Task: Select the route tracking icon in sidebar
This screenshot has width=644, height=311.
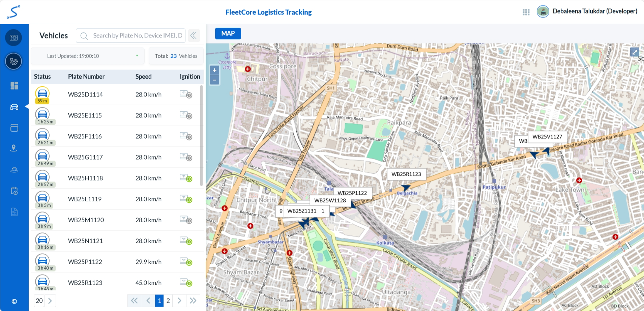Action: coord(13,61)
